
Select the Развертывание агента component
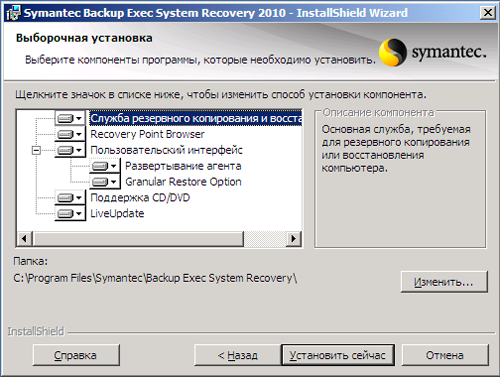click(x=183, y=166)
